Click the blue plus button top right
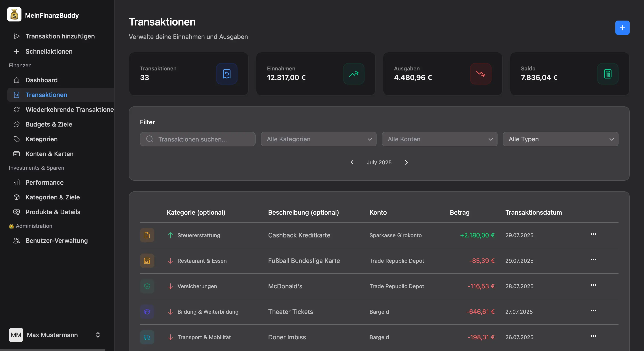Viewport: 644px width, 351px height. (622, 27)
